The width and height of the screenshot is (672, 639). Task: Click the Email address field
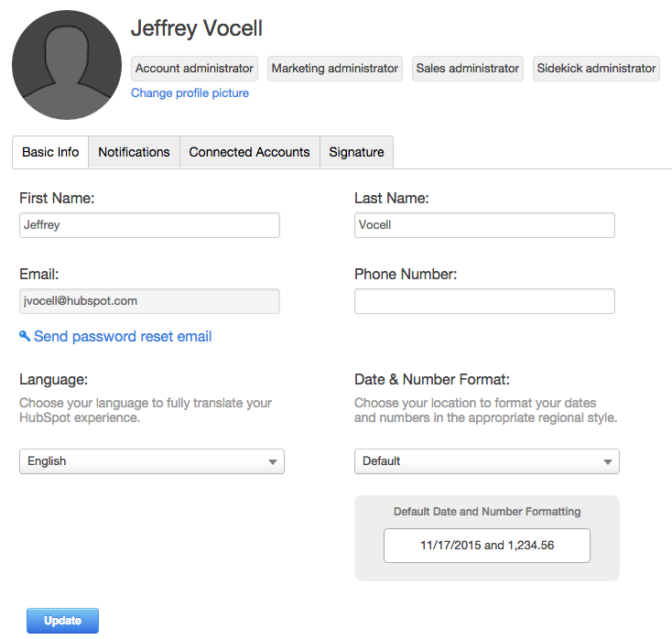click(x=149, y=301)
